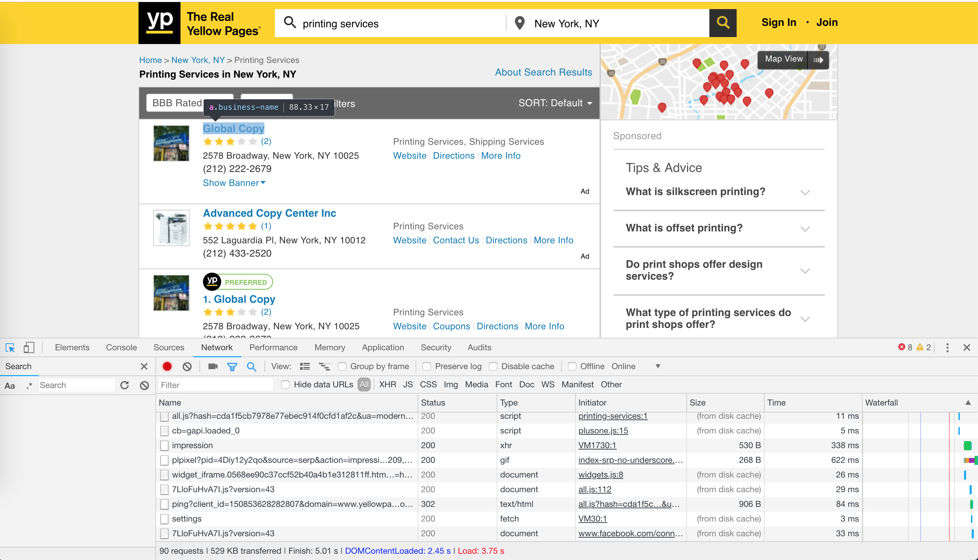
Task: Tick the Hide data URLs checkbox
Action: (285, 385)
